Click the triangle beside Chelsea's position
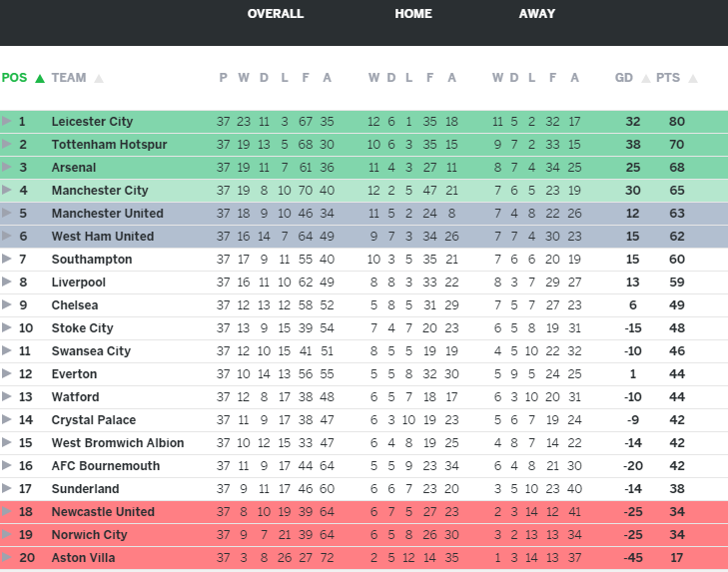Image resolution: width=728 pixels, height=572 pixels. (7, 305)
